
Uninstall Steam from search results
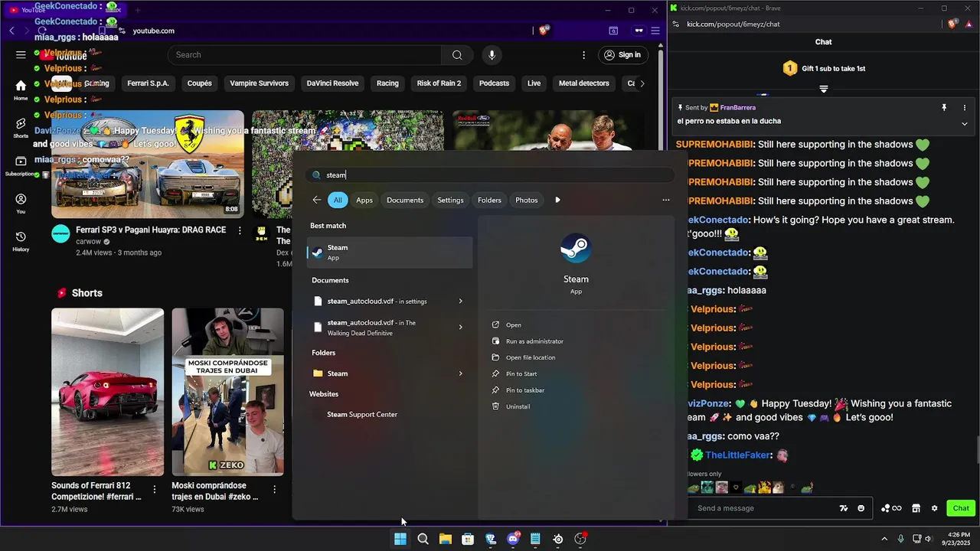[x=518, y=406]
